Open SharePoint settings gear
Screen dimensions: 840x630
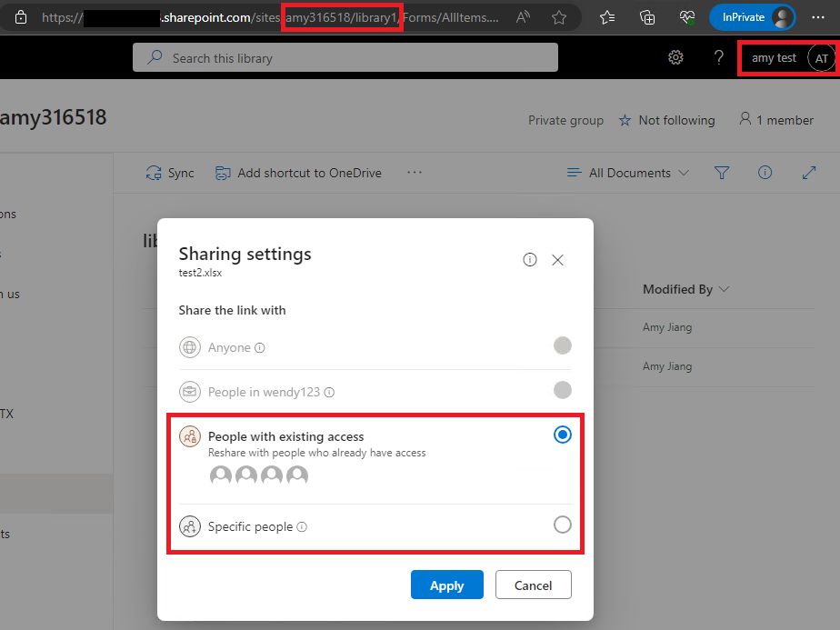coord(675,56)
